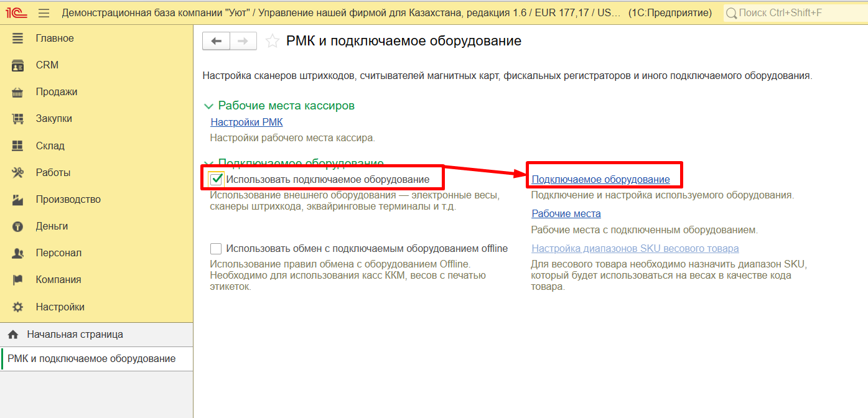Click the Работы tools icon
Image resolution: width=868 pixels, height=418 pixels.
click(x=17, y=173)
